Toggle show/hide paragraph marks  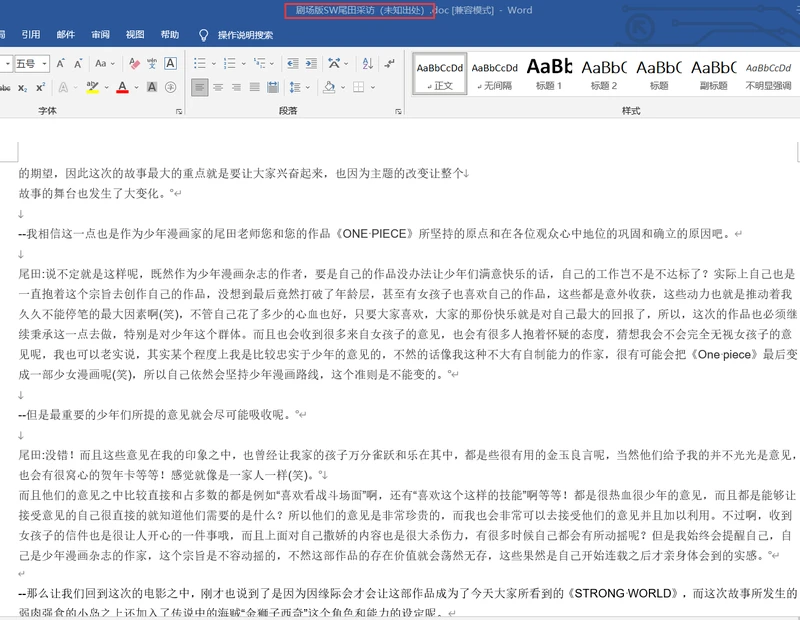390,63
